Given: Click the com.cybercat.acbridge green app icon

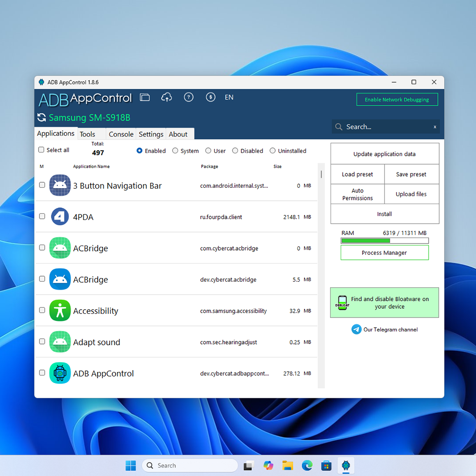Looking at the screenshot, I should coord(60,248).
